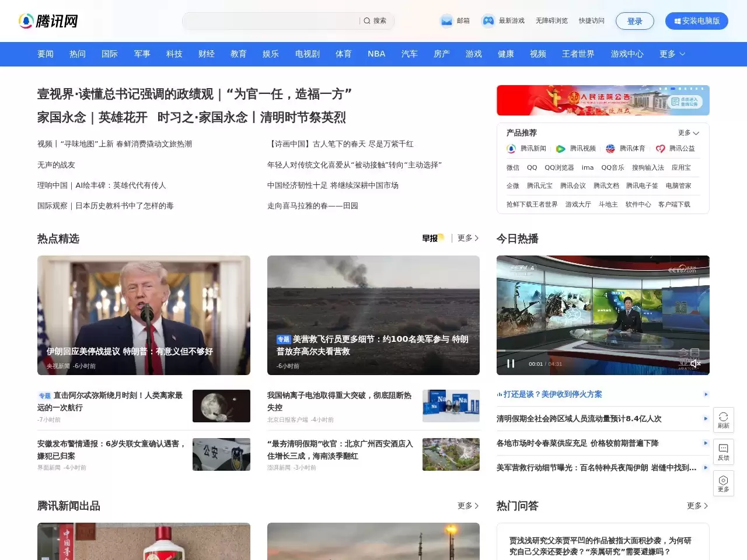Expand 更多 in 产品推荐 panel

tap(689, 133)
